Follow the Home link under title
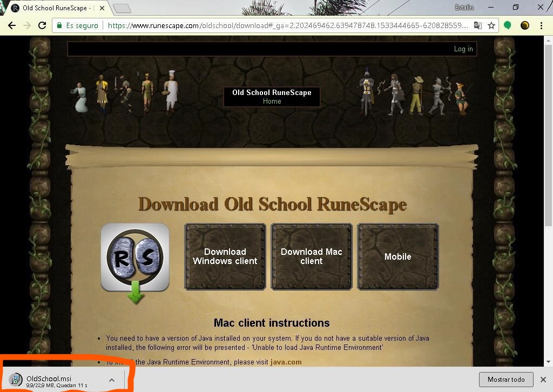This screenshot has width=553, height=392. click(x=272, y=101)
